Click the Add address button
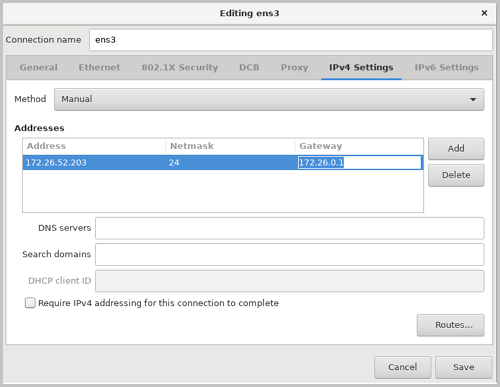The width and height of the screenshot is (500, 387). [456, 149]
